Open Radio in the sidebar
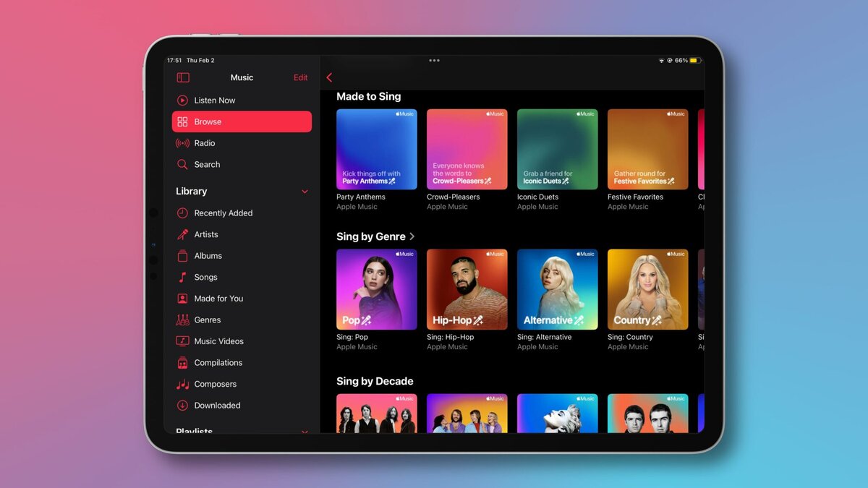The height and width of the screenshot is (488, 868). pyautogui.click(x=242, y=143)
